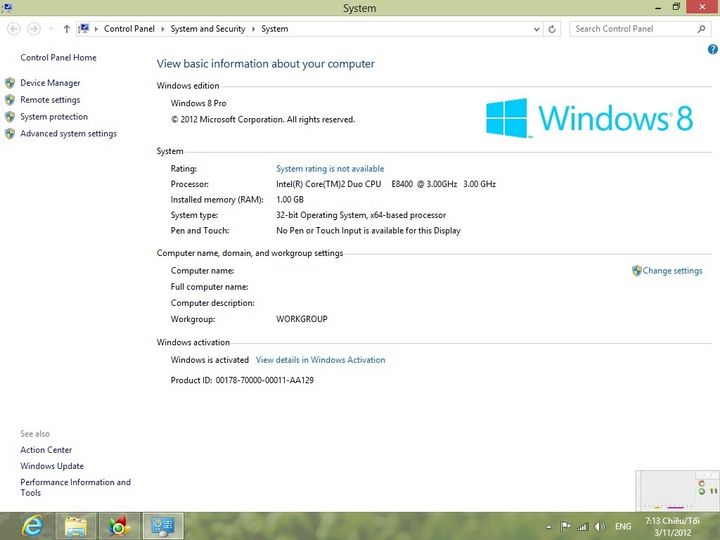Click the 2012 Microsoft Corporation copyright text
The width and height of the screenshot is (720, 540).
pyautogui.click(x=263, y=120)
